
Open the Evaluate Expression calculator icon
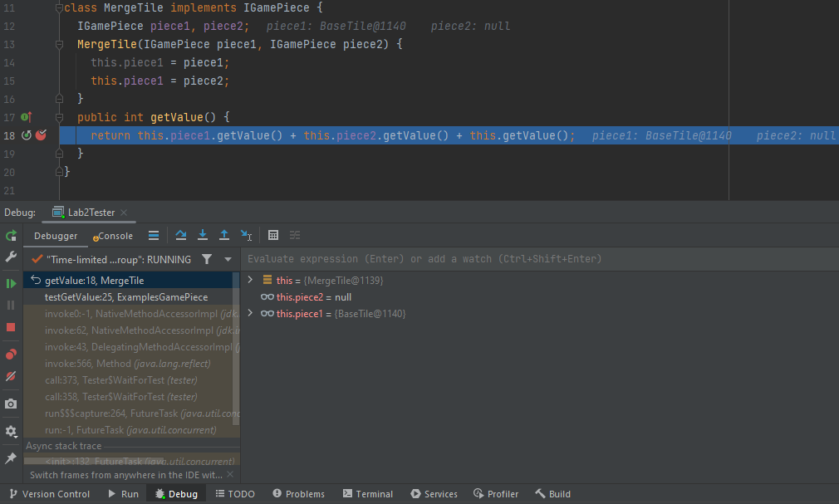point(273,236)
